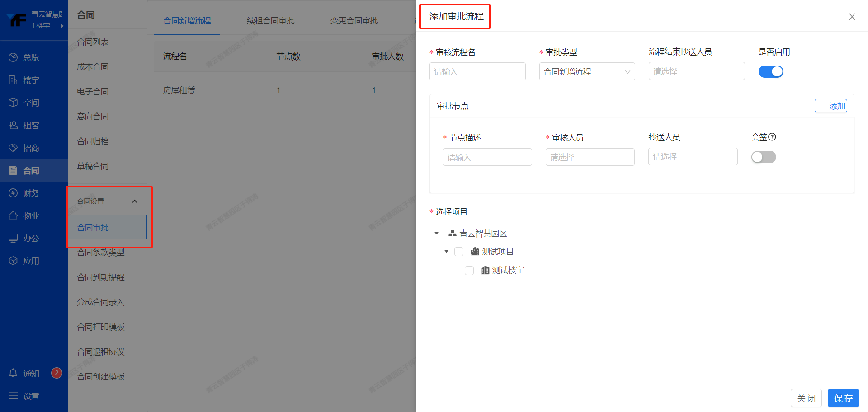The height and width of the screenshot is (412, 868).
Task: Open the 合同列表 menu item
Action: point(93,42)
